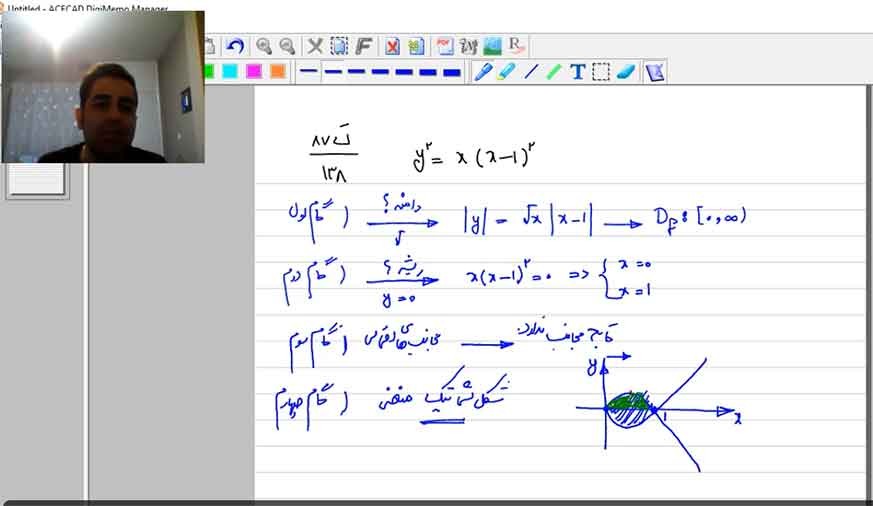Choose the thickest line width

tap(452, 72)
